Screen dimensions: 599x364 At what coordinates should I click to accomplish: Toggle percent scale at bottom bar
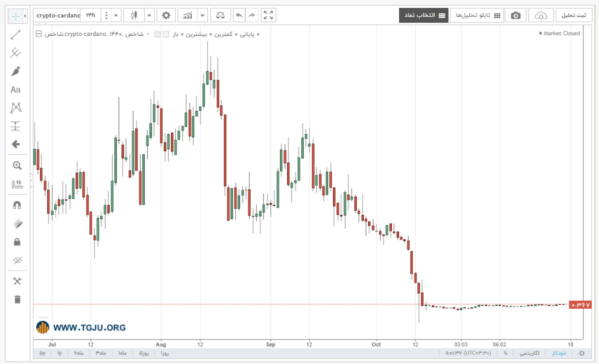coord(505,353)
